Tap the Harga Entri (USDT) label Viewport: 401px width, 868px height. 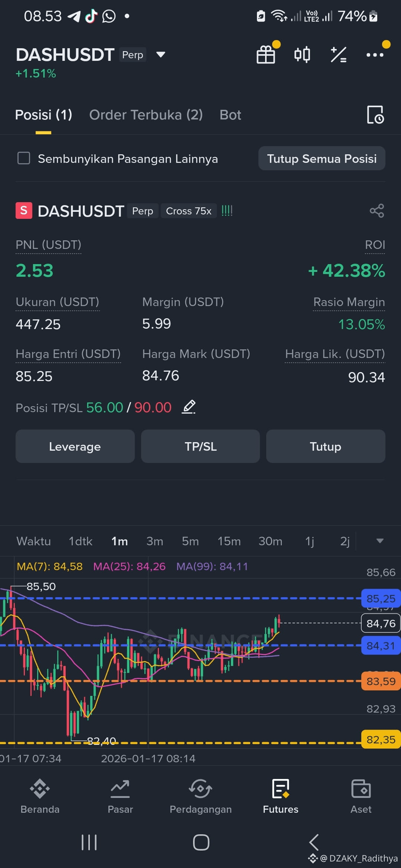tap(68, 354)
